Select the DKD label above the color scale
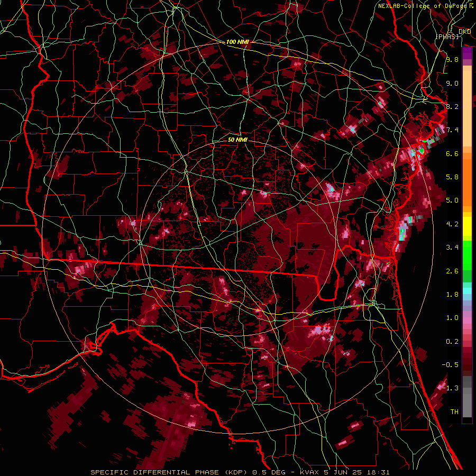The height and width of the screenshot is (476, 476). (464, 32)
